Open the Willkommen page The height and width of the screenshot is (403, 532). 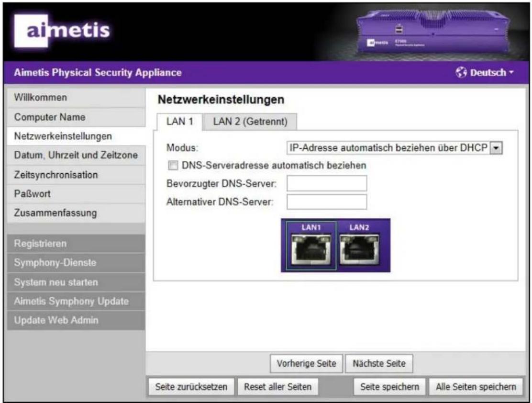coord(76,98)
